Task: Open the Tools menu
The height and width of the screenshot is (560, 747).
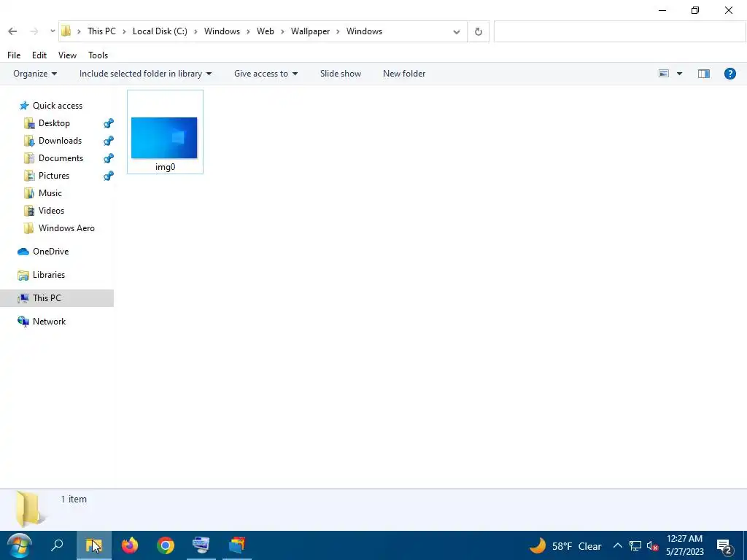Action: [98, 55]
